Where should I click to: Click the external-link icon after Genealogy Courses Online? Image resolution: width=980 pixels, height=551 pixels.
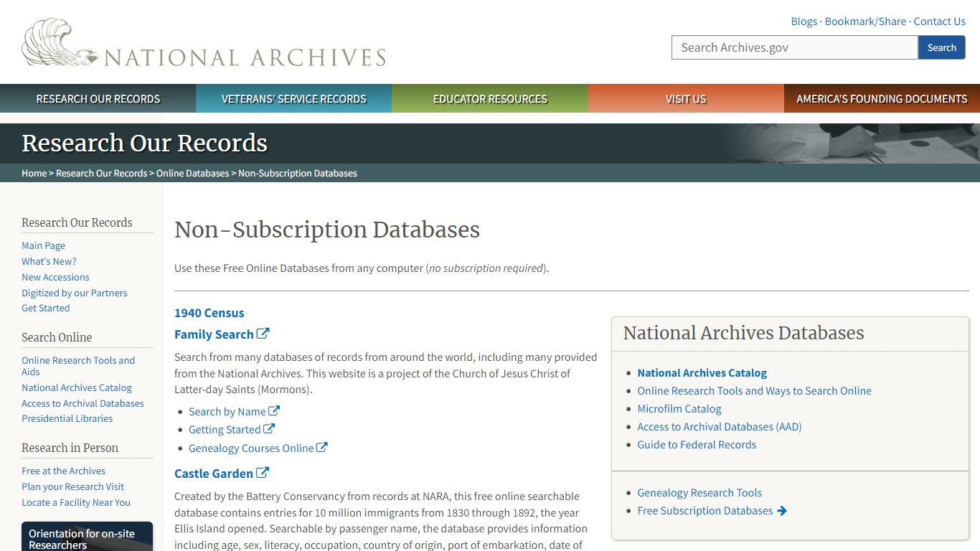pos(322,447)
